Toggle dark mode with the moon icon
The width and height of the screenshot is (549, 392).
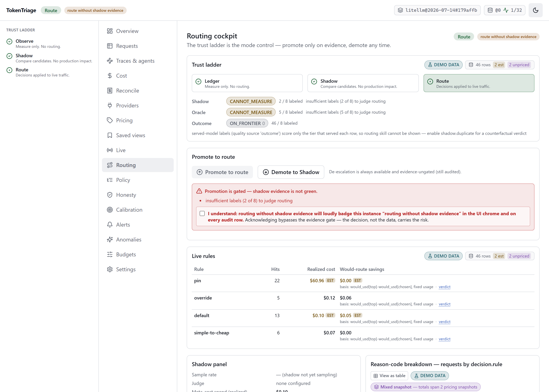535,10
